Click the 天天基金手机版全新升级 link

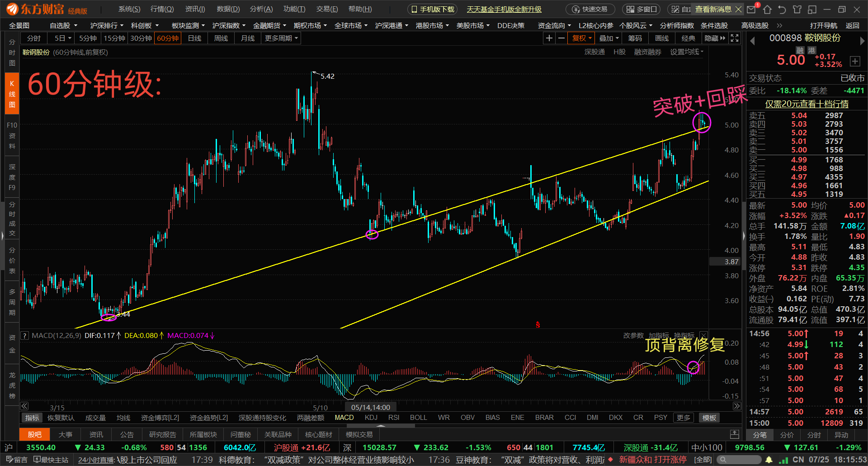(504, 9)
